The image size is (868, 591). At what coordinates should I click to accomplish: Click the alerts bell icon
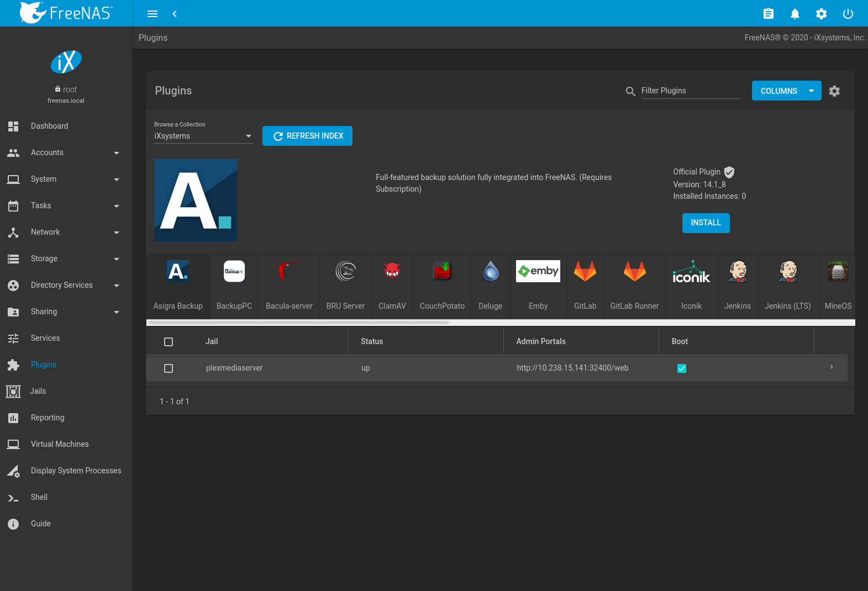point(795,14)
